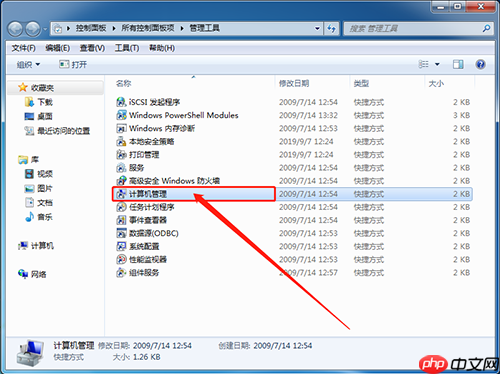Select the 事件查看器 icon
500x374 pixels.
[121, 220]
